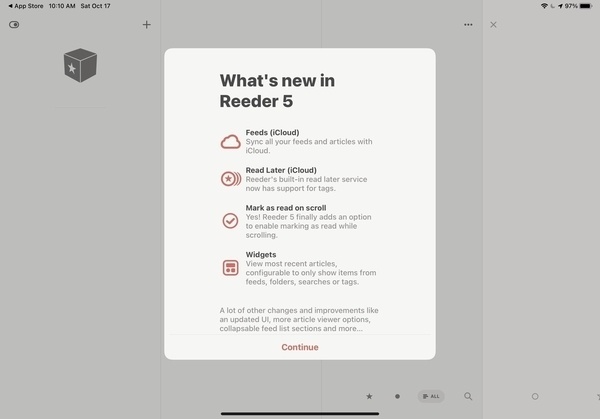Screen dimensions: 600x419
Task: Toggle the appearance switch at top left
Action: 14,25
